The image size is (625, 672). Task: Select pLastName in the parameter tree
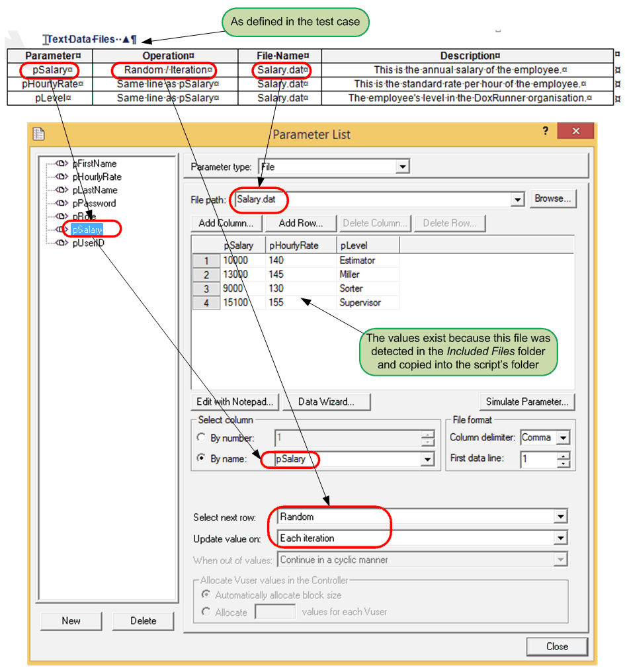pyautogui.click(x=95, y=190)
